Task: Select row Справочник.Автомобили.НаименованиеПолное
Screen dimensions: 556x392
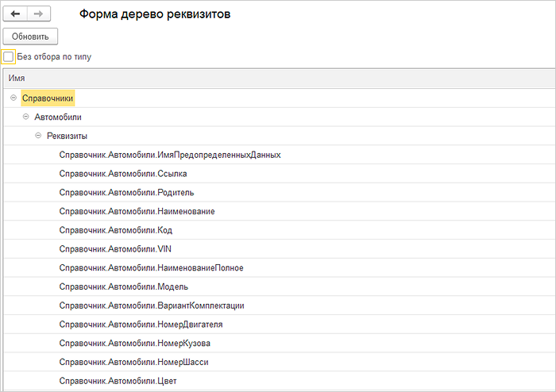Action: 279,267
